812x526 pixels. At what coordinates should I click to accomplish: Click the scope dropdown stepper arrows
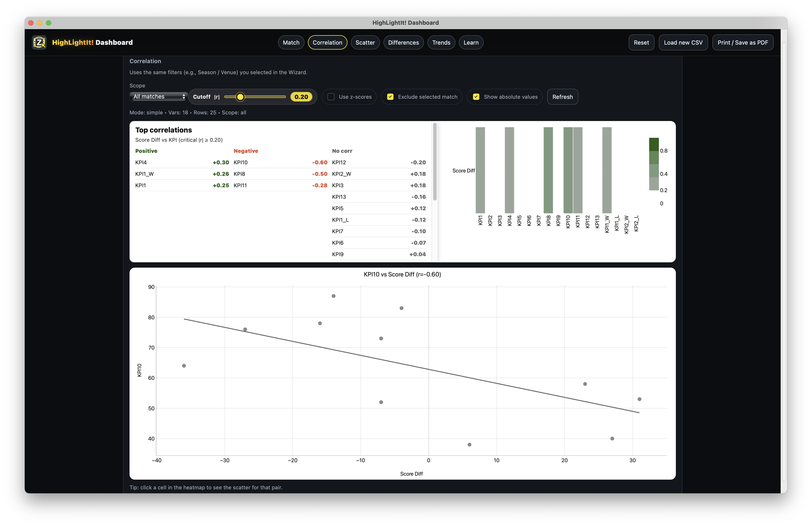click(184, 96)
